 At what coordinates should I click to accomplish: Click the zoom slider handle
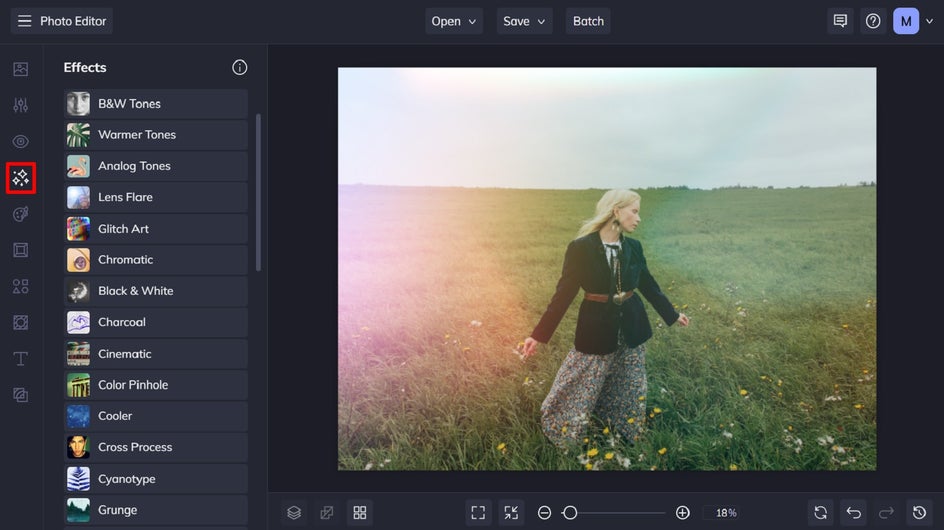[570, 513]
